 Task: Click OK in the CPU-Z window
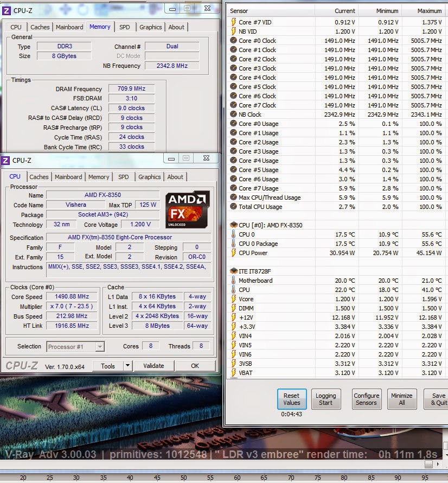(195, 366)
